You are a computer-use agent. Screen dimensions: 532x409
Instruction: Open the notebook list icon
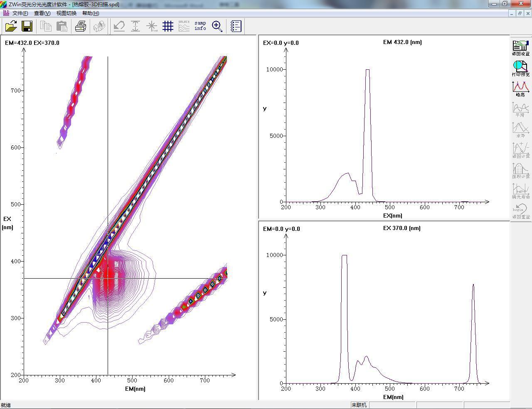(236, 27)
